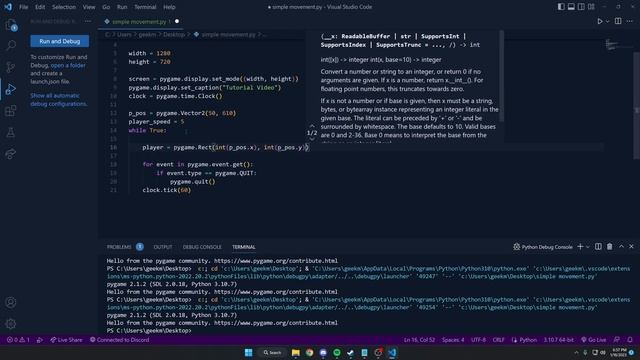Switch to the Debug Console tab
The image size is (640, 360).
(x=202, y=247)
